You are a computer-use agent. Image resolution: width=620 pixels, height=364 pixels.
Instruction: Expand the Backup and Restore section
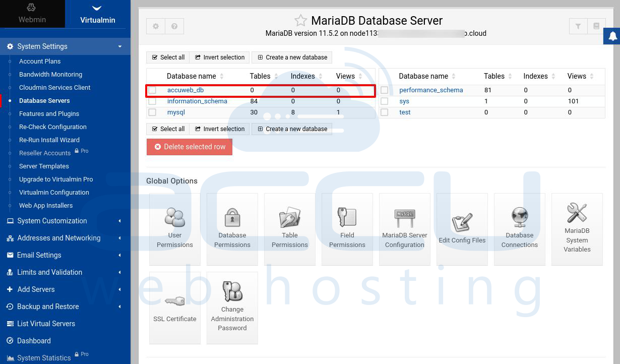[x=65, y=307]
